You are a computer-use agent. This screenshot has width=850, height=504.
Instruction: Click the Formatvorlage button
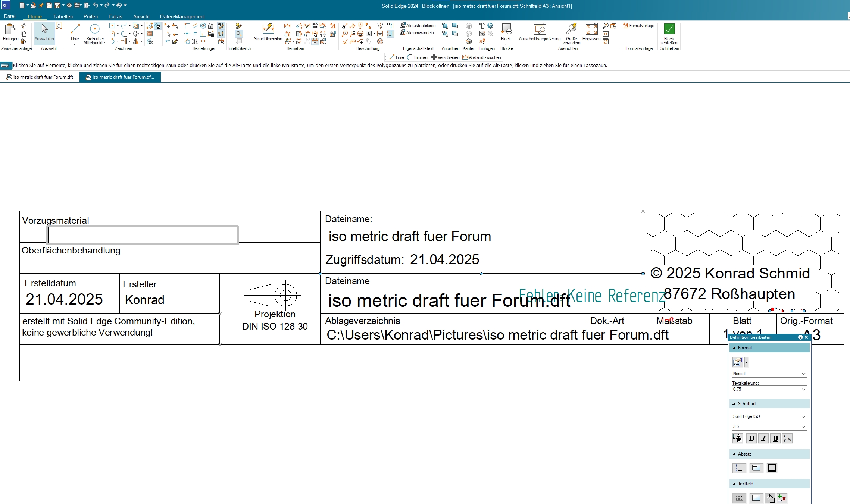638,26
